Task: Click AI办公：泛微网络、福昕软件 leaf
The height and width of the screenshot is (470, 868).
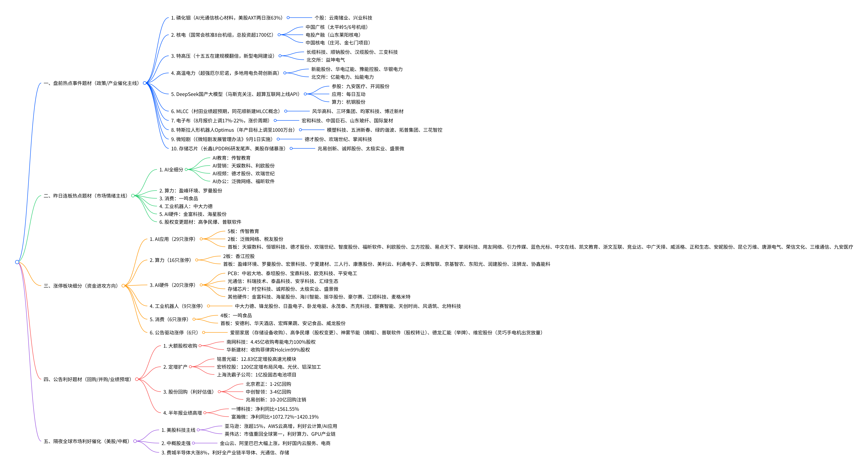Action: 243,181
